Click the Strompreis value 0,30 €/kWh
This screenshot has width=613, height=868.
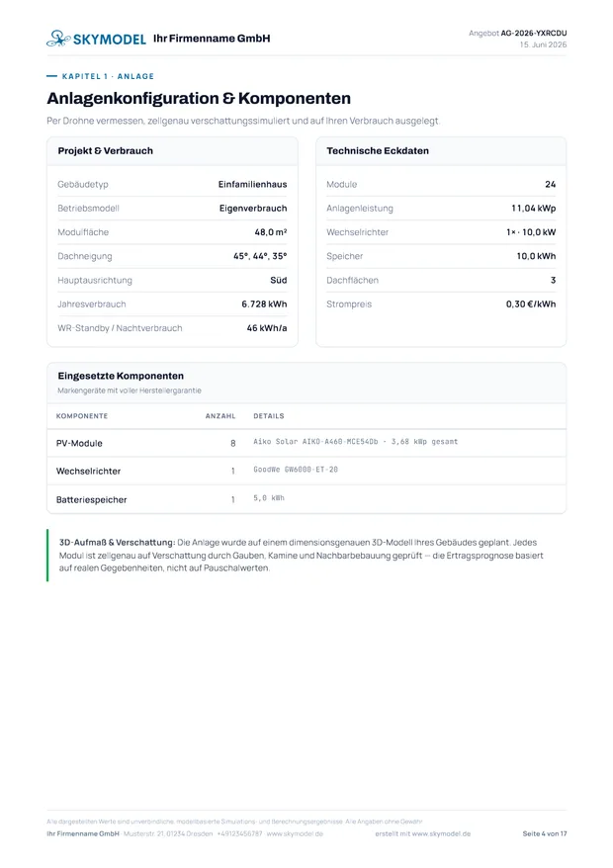click(531, 304)
